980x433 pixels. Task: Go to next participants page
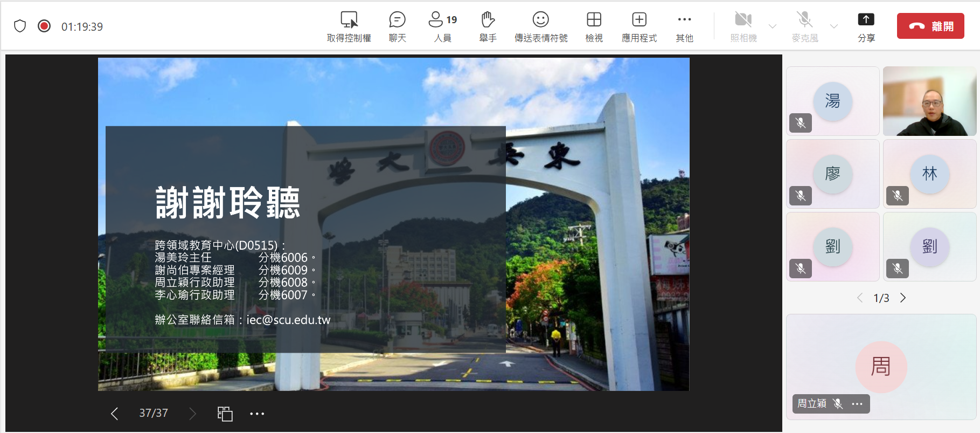(x=903, y=298)
